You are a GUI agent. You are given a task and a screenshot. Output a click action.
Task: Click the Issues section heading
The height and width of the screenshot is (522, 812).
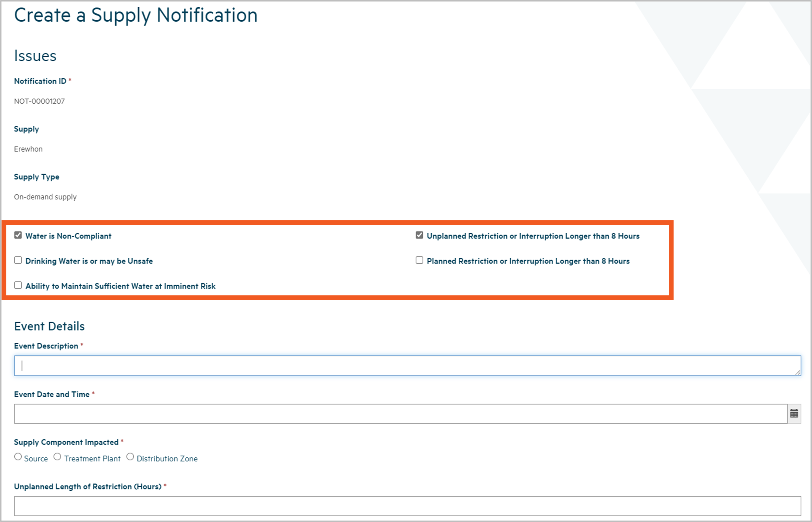click(35, 56)
